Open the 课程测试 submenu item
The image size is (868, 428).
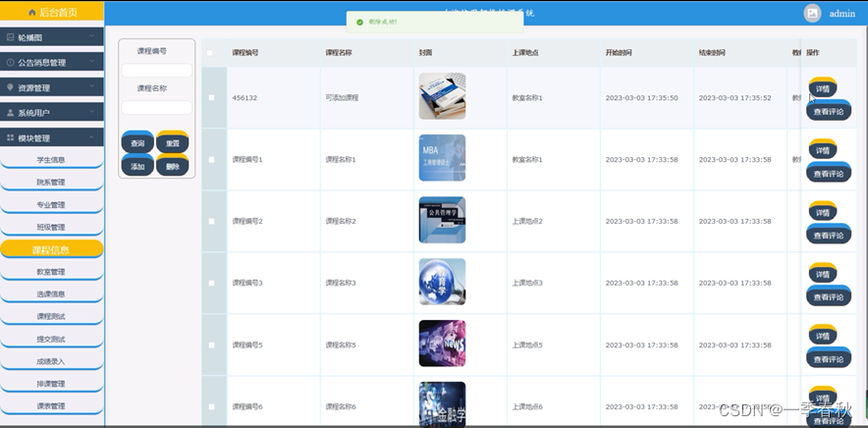coord(51,316)
